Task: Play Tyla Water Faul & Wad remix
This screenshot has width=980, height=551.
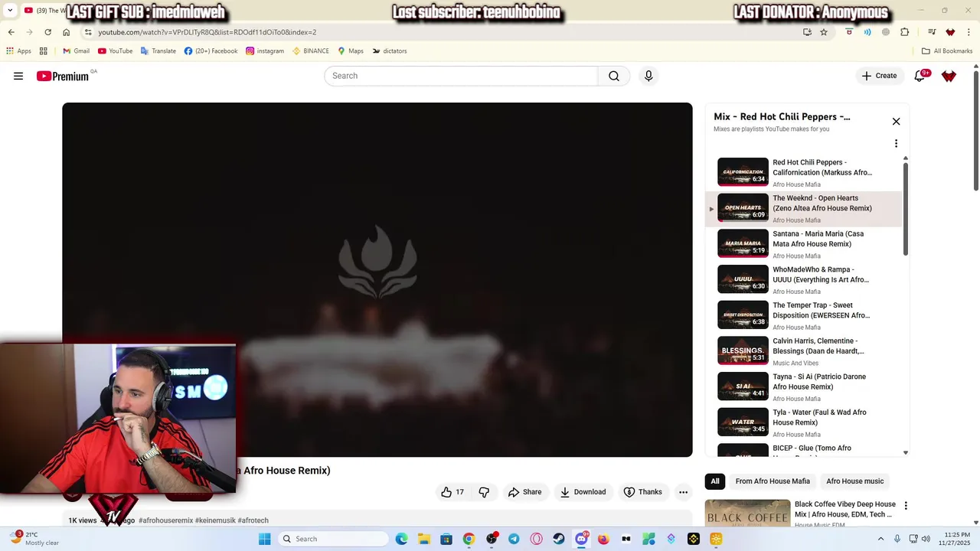Action: coord(804,422)
